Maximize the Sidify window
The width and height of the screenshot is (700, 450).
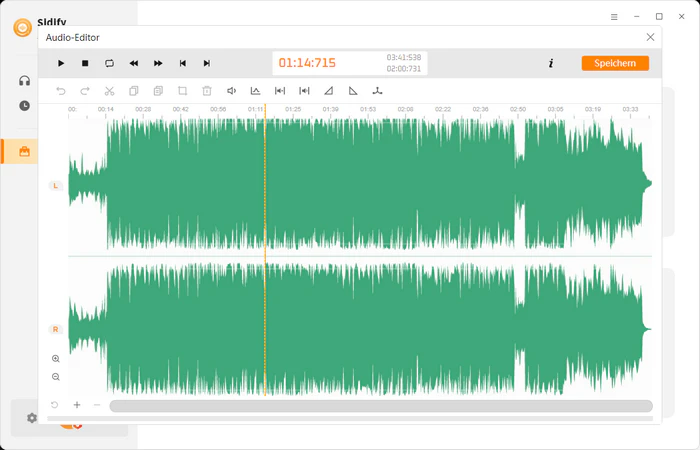[x=659, y=17]
